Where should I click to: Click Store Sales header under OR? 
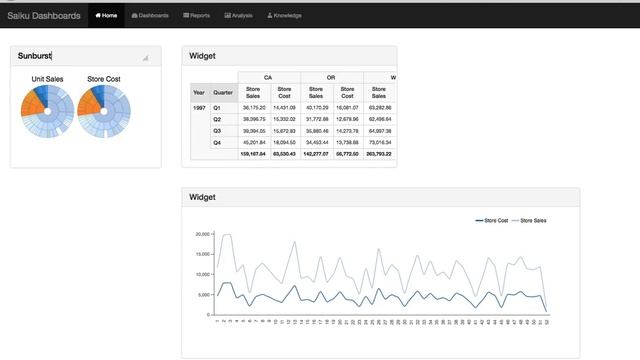coord(316,93)
